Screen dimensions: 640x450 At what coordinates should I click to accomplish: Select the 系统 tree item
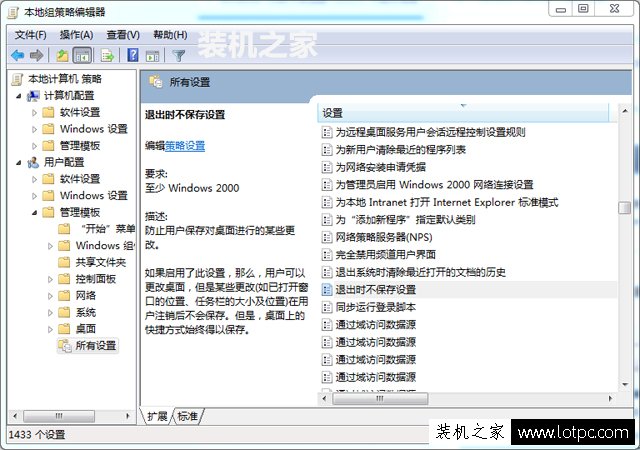pyautogui.click(x=86, y=312)
